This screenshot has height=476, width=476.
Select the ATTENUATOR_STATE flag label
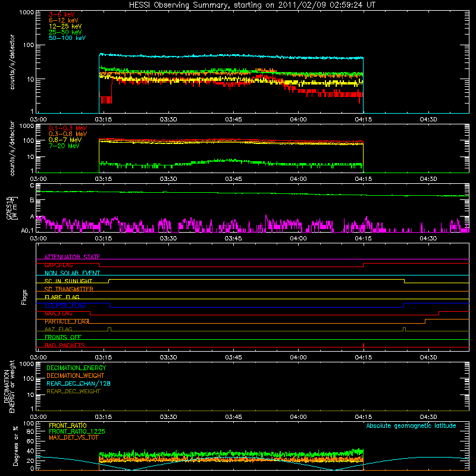tap(72, 257)
